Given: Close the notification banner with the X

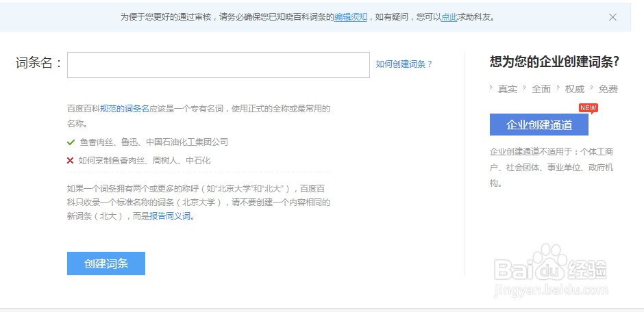Looking at the screenshot, I should (612, 17).
